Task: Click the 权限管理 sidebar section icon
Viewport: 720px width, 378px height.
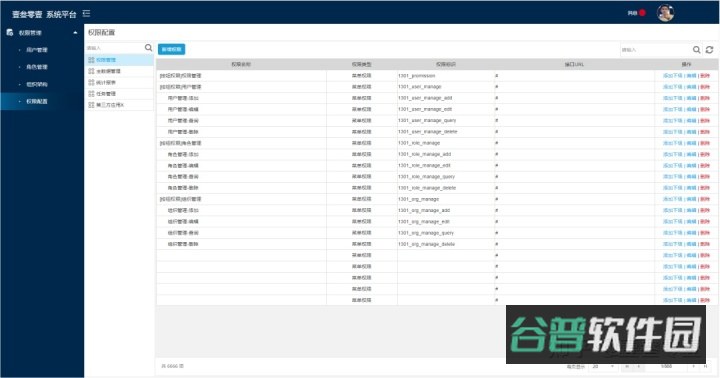Action: click(x=10, y=32)
